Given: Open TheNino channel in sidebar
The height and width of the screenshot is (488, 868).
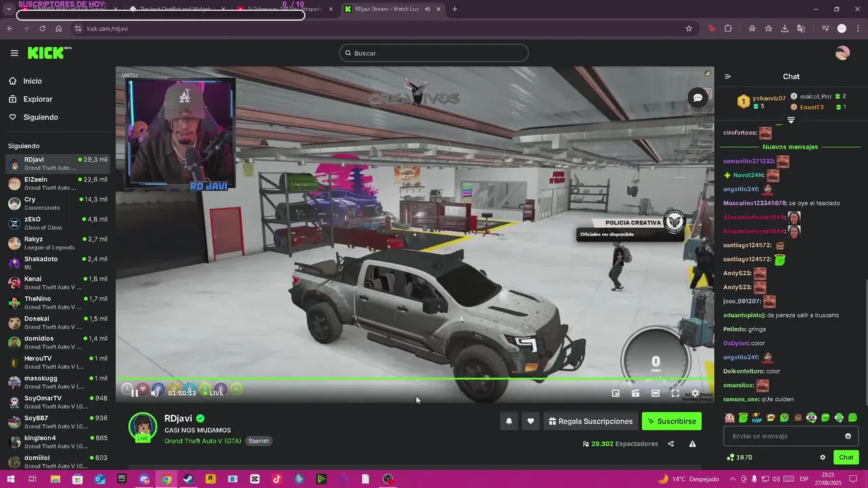Looking at the screenshot, I should click(x=58, y=302).
